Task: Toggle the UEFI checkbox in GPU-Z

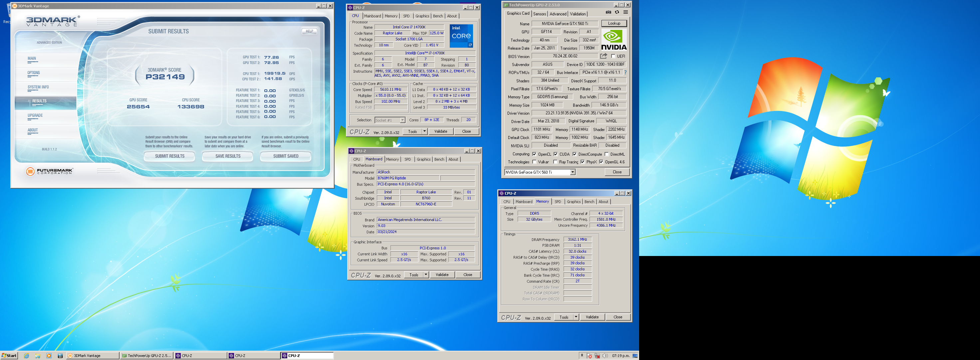Action: coord(613,56)
